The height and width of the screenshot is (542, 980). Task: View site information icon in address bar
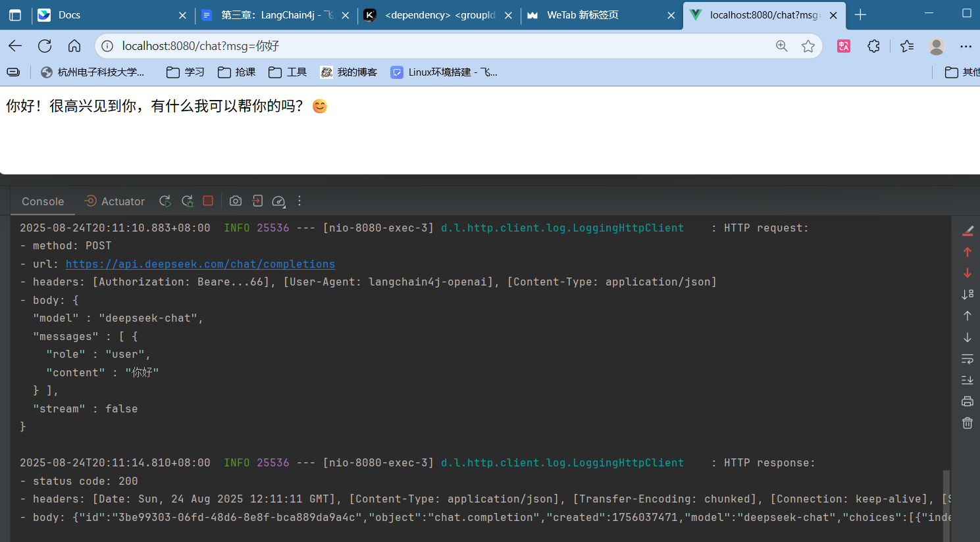[x=107, y=45]
